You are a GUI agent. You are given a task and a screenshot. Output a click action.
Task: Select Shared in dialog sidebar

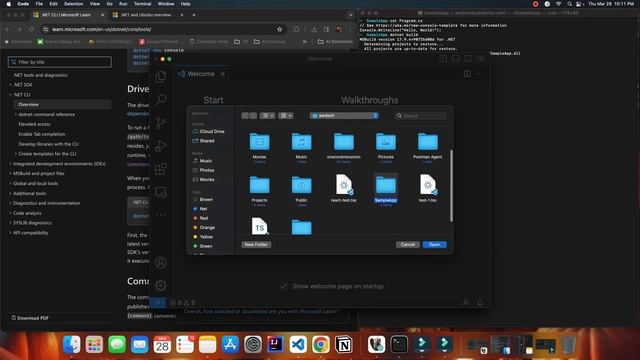point(203,141)
